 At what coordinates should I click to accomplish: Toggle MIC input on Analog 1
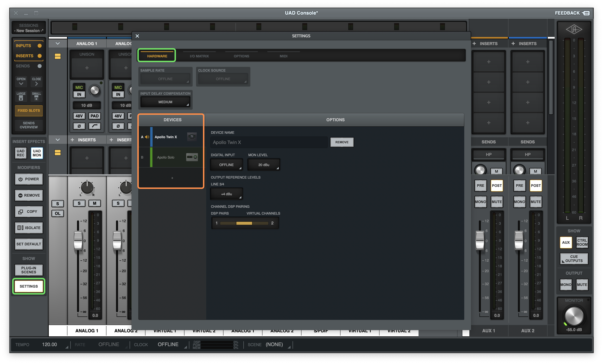point(79,87)
